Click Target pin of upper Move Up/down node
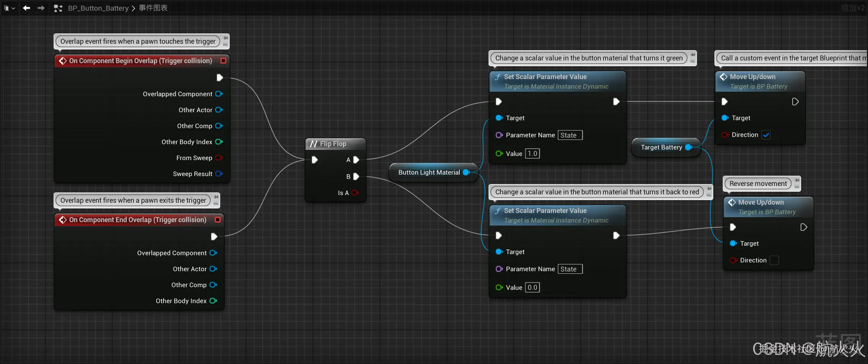Image resolution: width=868 pixels, height=364 pixels. coord(725,118)
